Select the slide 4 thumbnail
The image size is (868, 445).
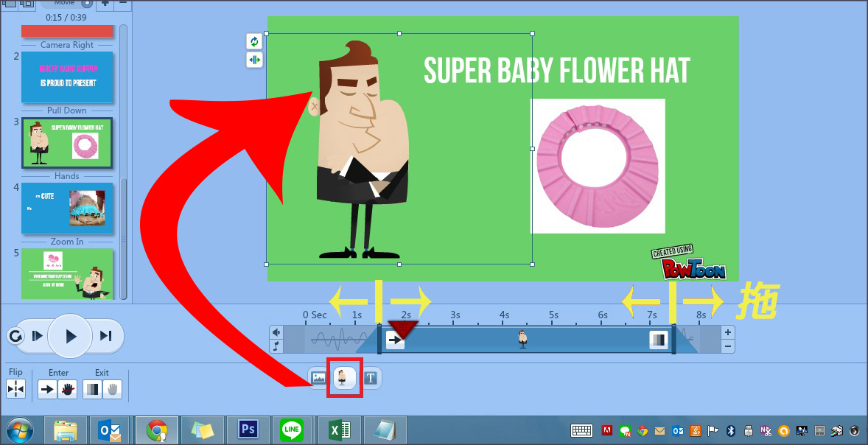(67, 209)
